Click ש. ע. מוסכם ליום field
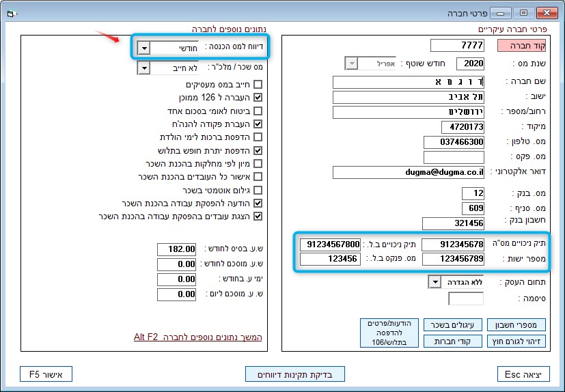Image resolution: width=565 pixels, height=392 pixels. click(176, 295)
